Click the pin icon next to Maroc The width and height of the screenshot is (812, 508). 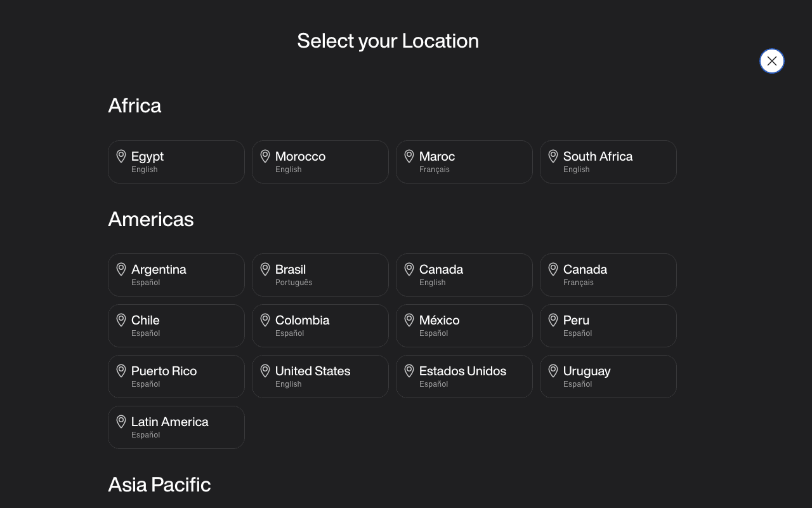point(409,156)
